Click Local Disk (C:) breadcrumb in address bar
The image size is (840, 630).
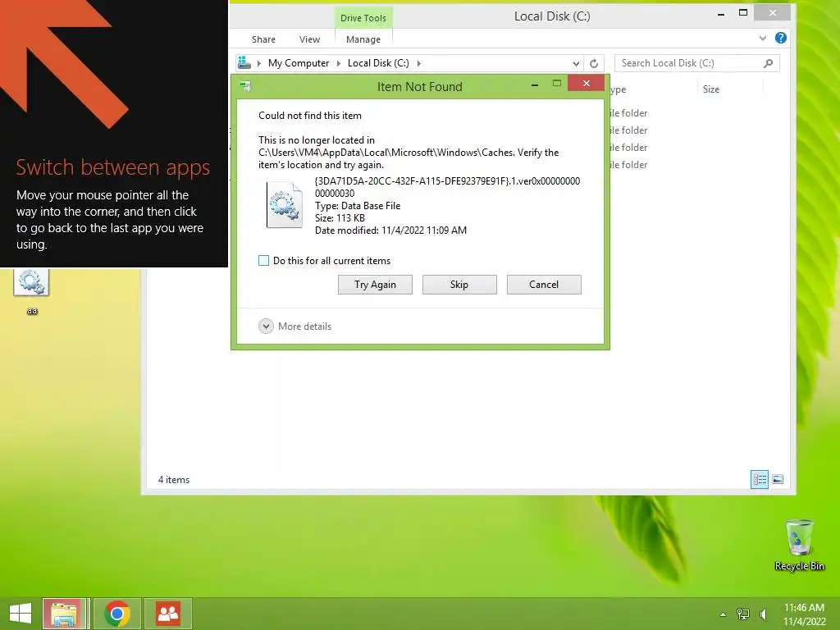(378, 63)
